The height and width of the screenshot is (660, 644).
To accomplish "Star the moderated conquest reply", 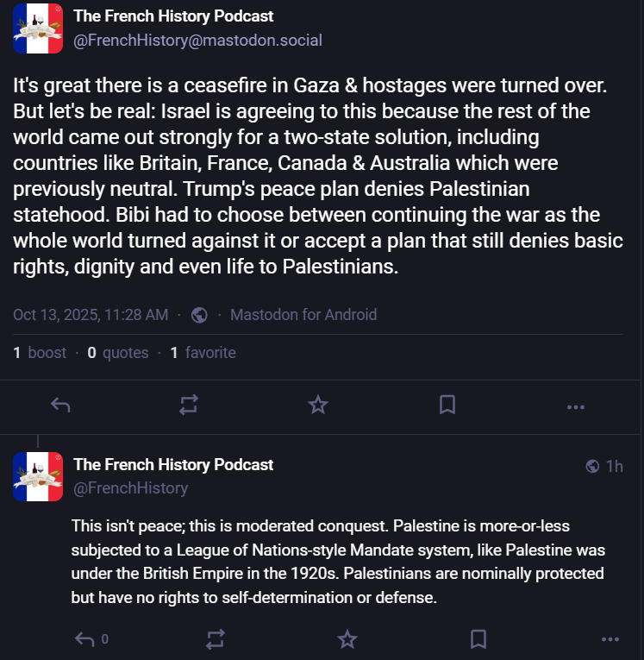I will 347,639.
